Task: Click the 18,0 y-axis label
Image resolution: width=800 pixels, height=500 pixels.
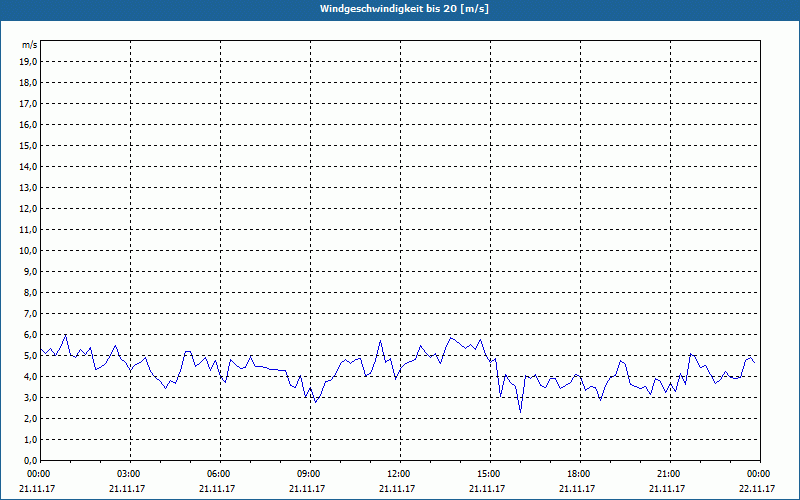Action: [28, 83]
